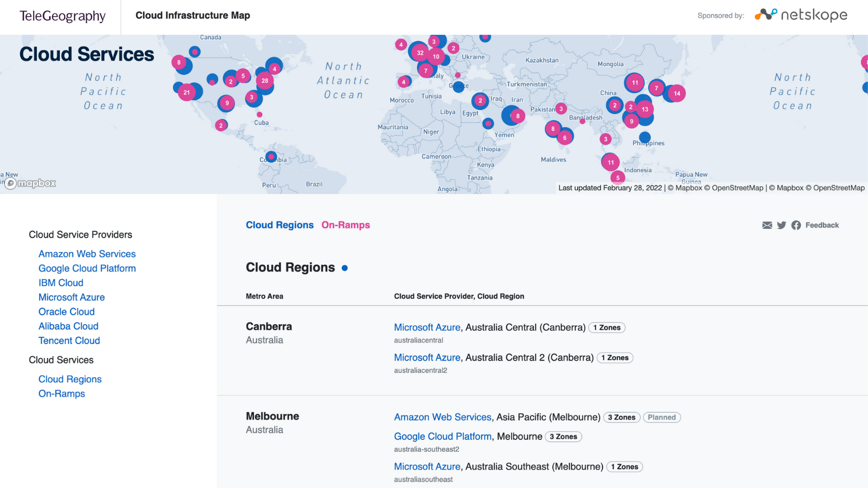Open Amazon Web Services link for Melbourne
This screenshot has width=868, height=488.
[x=443, y=417]
